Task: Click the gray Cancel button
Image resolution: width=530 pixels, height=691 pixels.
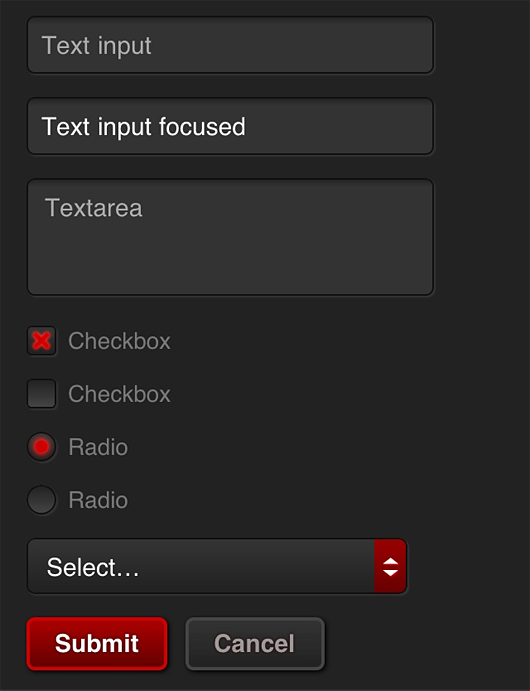Action: [255, 643]
